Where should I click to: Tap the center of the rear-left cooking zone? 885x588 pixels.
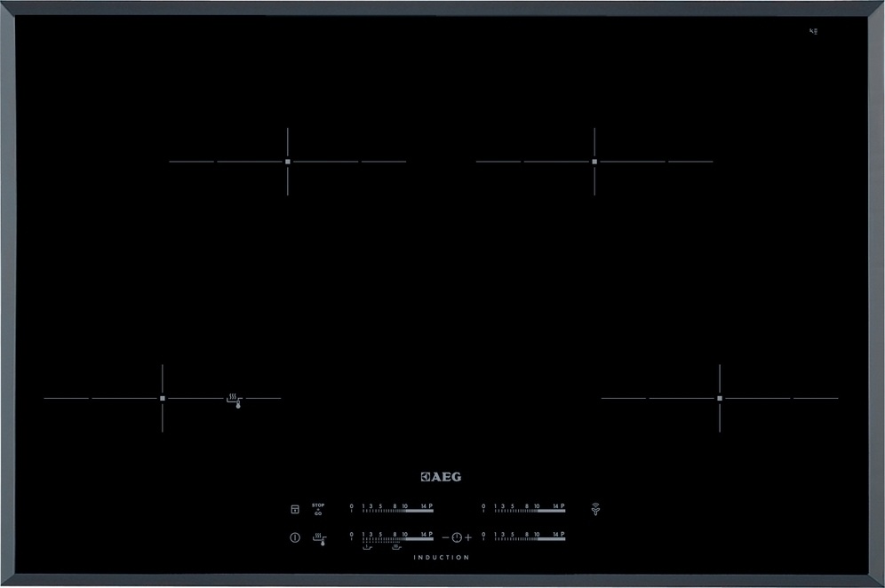287,162
